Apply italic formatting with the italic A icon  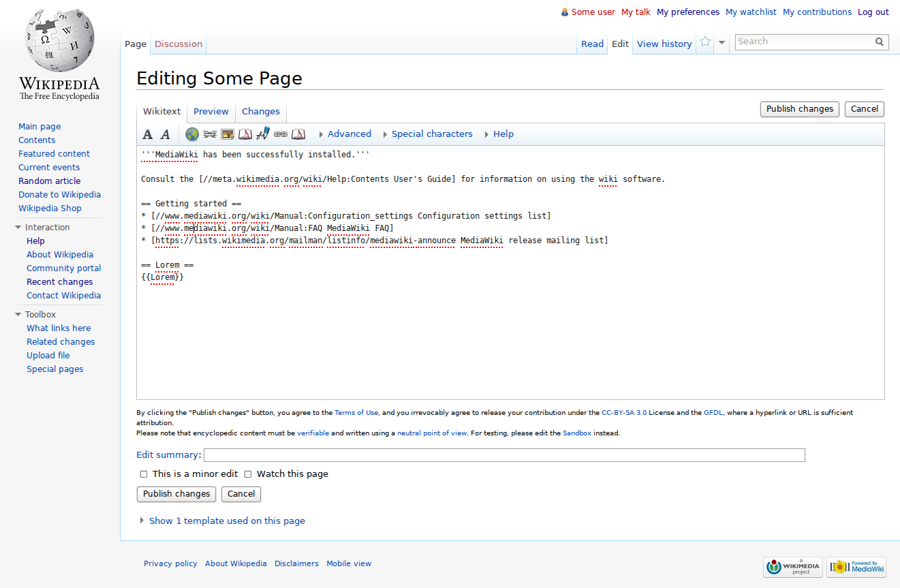[x=165, y=134]
